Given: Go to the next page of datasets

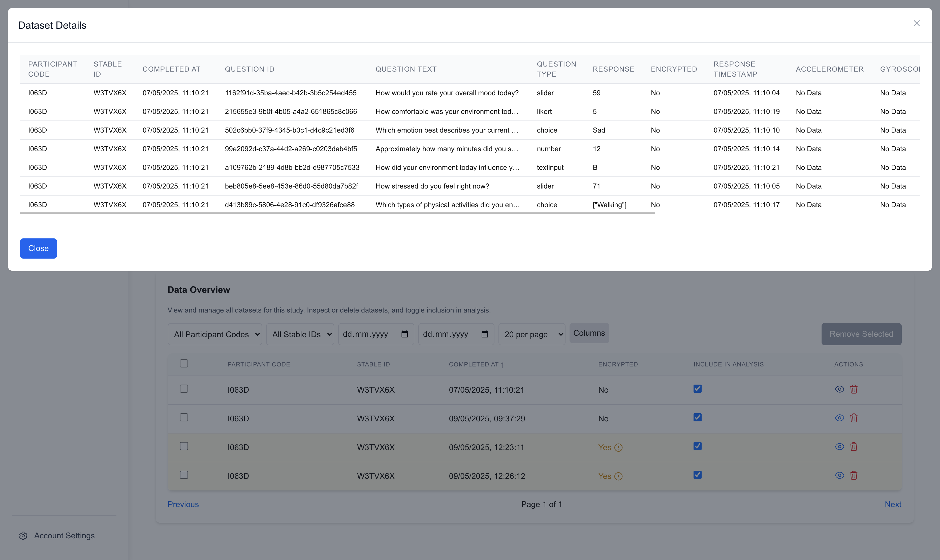Looking at the screenshot, I should tap(893, 504).
